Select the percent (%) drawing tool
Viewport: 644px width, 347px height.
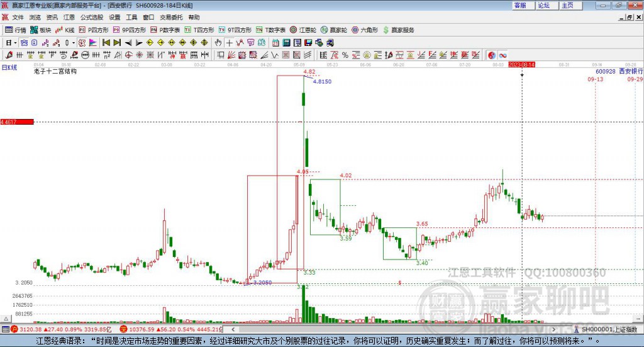pyautogui.click(x=345, y=55)
